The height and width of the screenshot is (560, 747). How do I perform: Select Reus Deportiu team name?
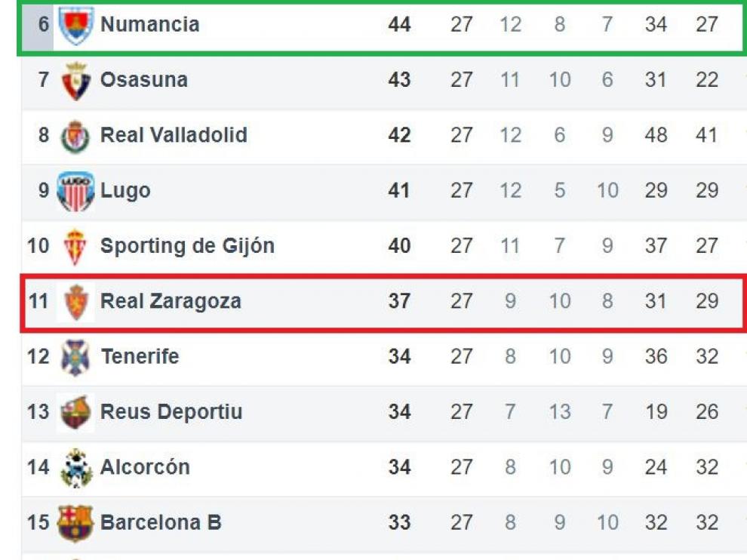coord(171,412)
